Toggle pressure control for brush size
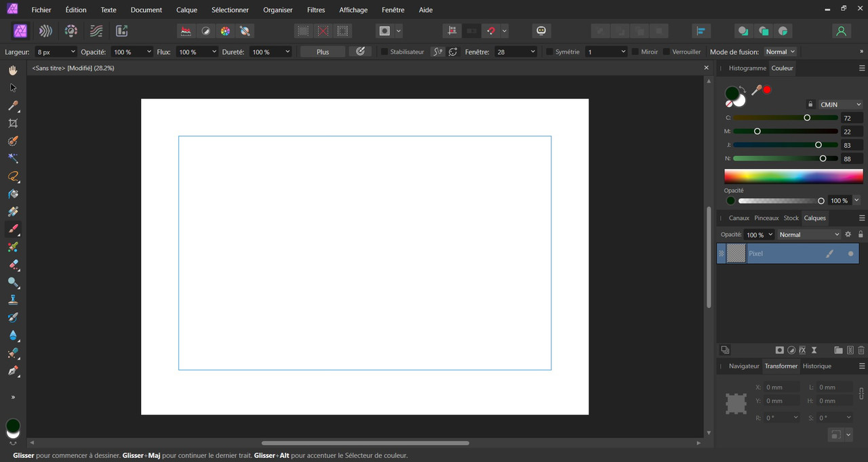Screen dimensions: 868x462 point(360,52)
